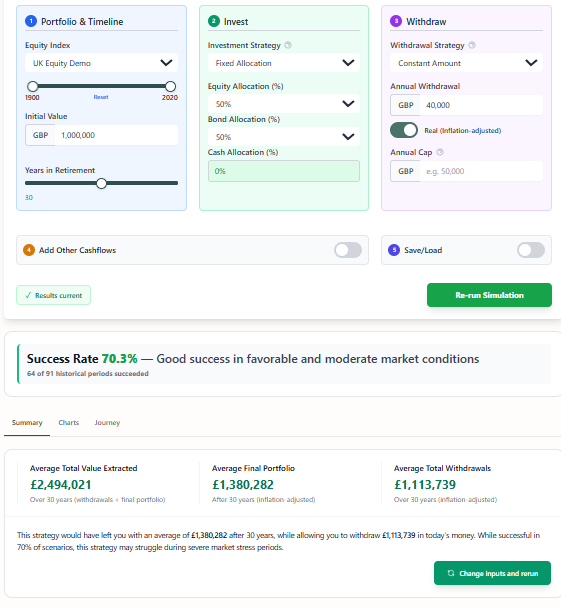Click the Re-run Simulation button

[x=489, y=295]
